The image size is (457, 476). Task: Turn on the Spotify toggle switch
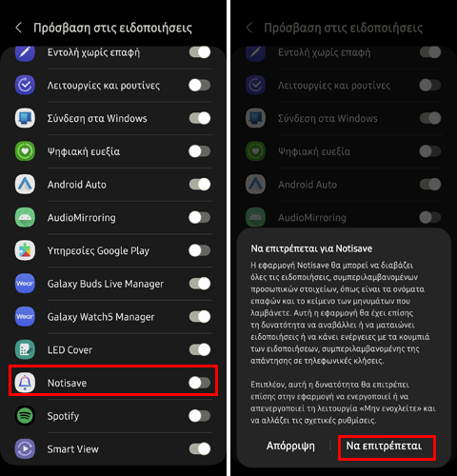point(200,416)
